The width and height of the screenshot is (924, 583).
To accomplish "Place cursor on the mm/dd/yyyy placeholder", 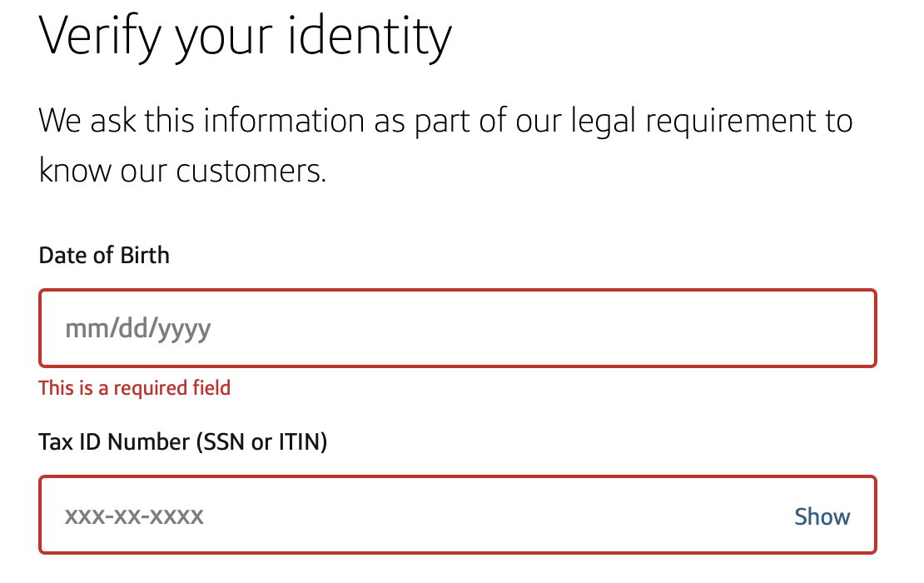I will click(138, 329).
